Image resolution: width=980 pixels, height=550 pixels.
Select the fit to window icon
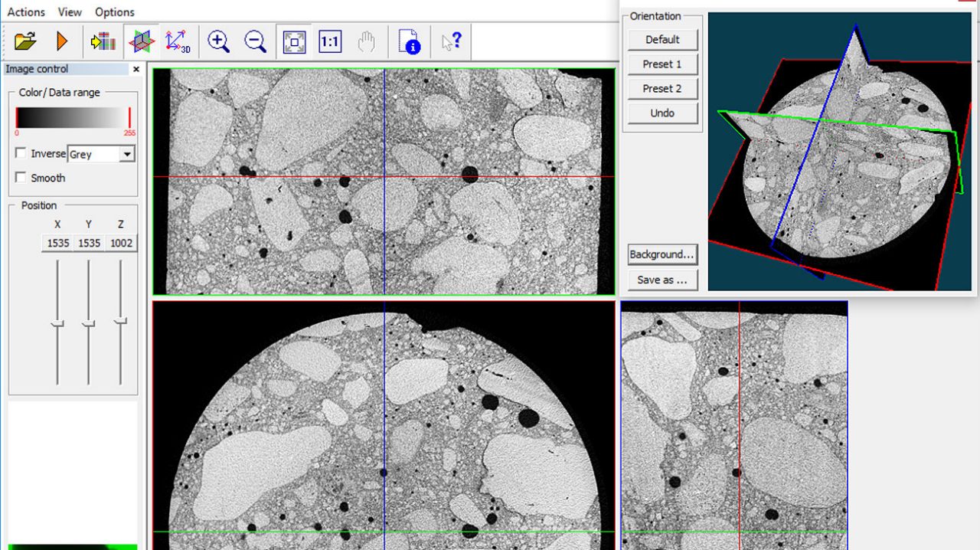294,41
